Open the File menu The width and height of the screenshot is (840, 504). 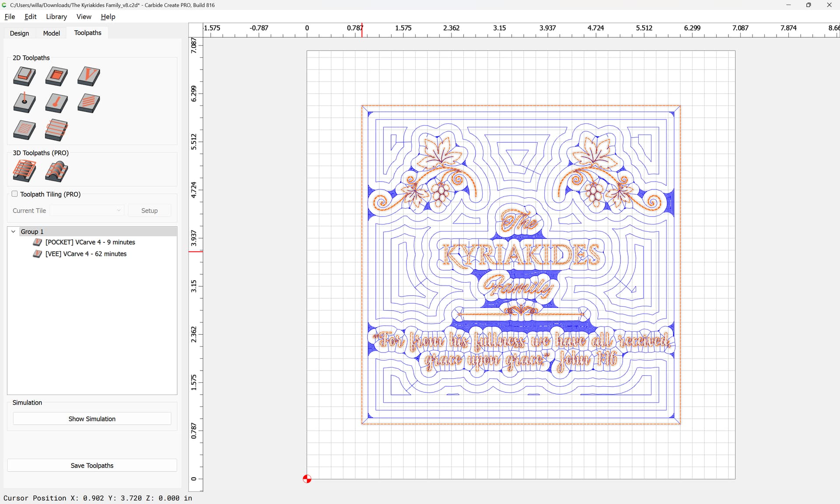[x=10, y=17]
